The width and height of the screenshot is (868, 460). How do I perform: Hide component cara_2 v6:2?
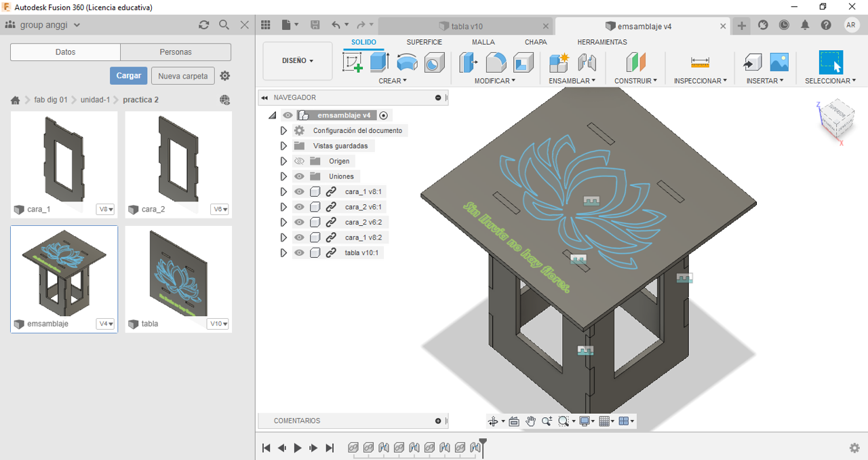(299, 223)
